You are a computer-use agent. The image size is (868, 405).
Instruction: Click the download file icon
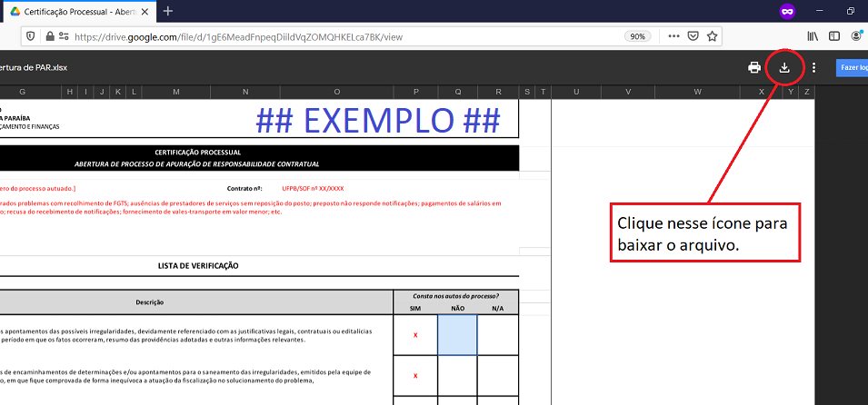784,67
